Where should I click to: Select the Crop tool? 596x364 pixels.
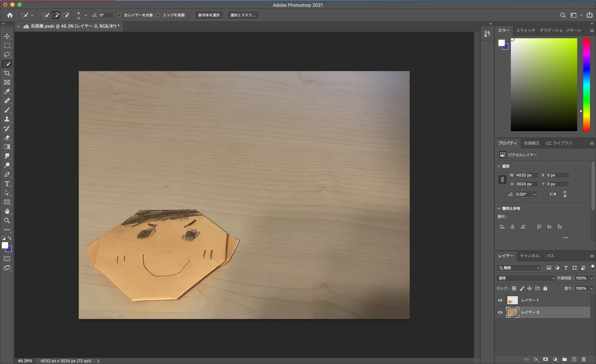point(7,73)
